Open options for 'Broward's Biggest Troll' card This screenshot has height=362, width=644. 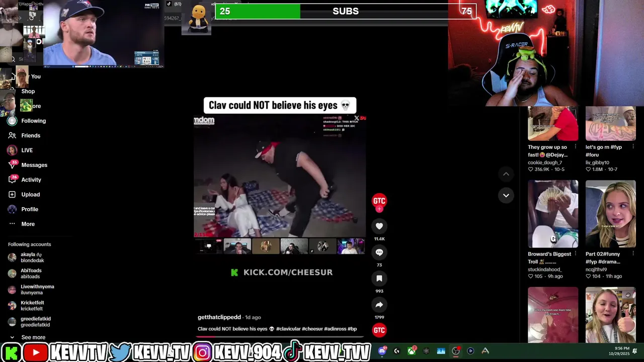575,254
